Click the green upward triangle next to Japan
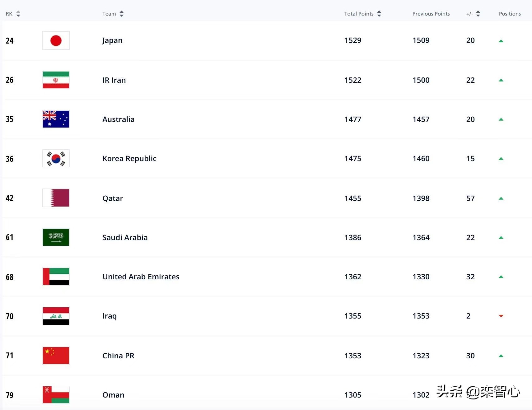The image size is (532, 410). point(501,40)
